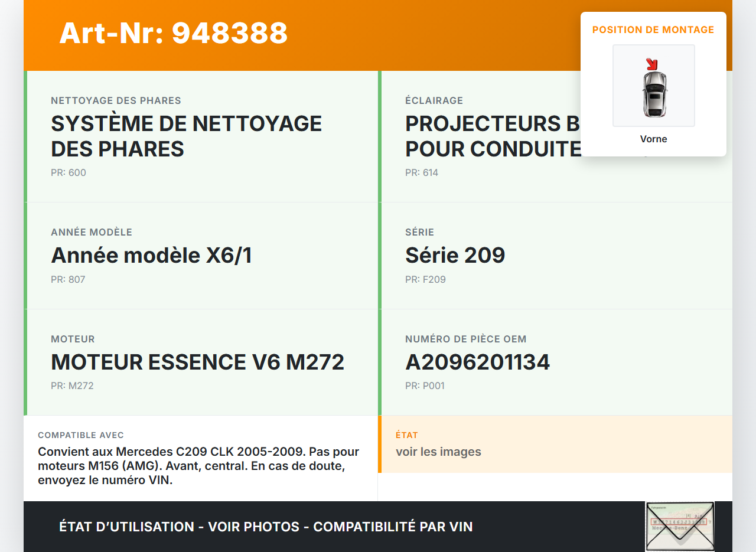The width and height of the screenshot is (756, 552).
Task: Select the Année modèle X6/1 value
Action: point(151,255)
